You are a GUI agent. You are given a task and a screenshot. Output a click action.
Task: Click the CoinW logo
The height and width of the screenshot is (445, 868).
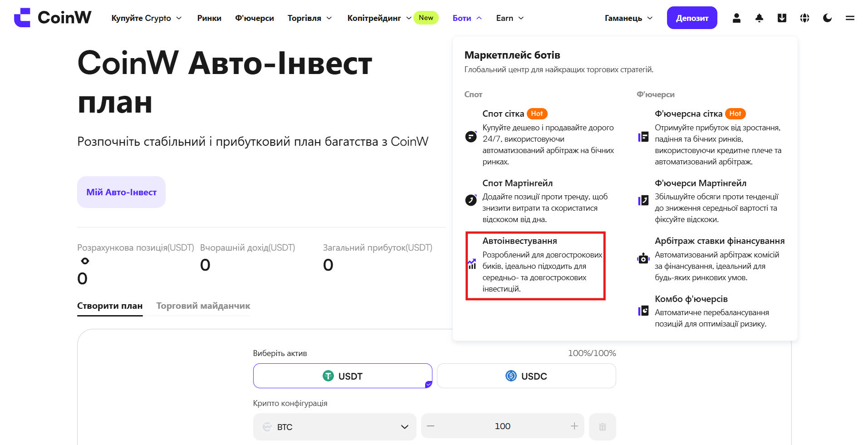pos(53,18)
